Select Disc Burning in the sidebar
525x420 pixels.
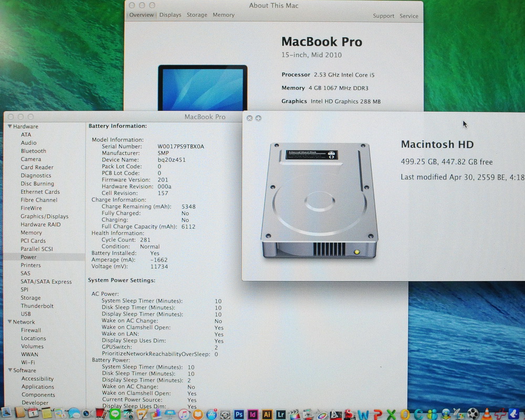(x=37, y=184)
